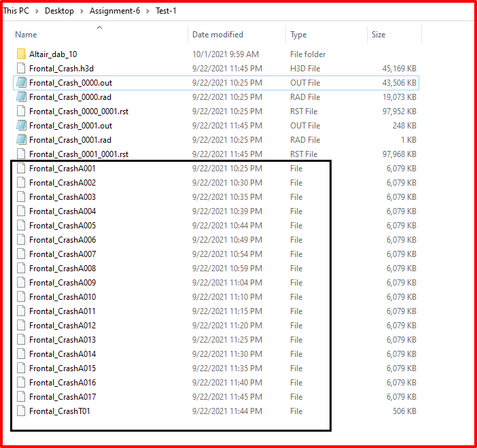Select file name Frontal_Crash.h3d
This screenshot has height=448, width=477.
click(x=61, y=69)
